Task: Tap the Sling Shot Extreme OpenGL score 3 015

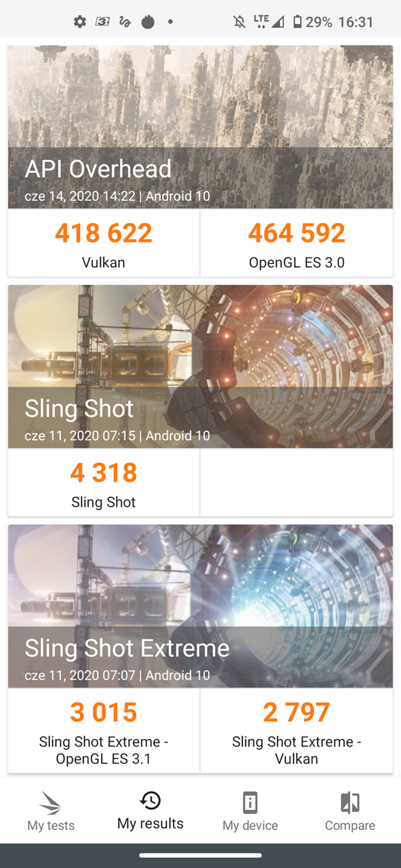Action: (x=104, y=712)
